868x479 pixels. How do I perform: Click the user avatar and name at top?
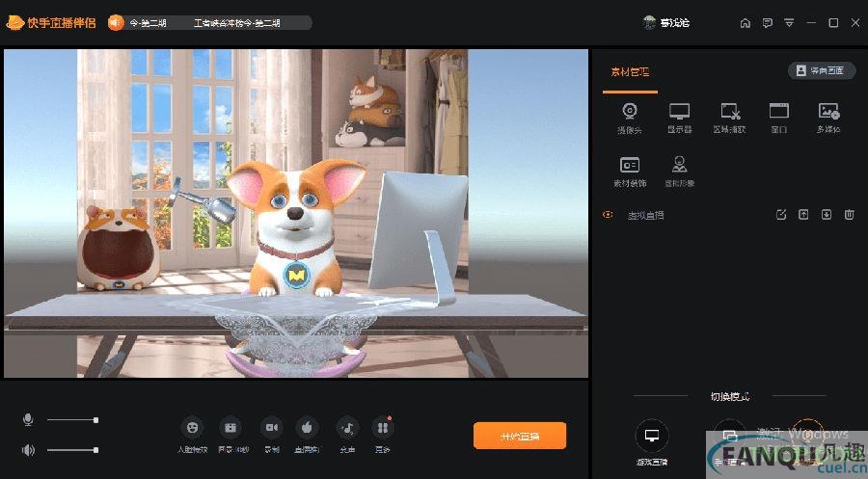[x=665, y=23]
